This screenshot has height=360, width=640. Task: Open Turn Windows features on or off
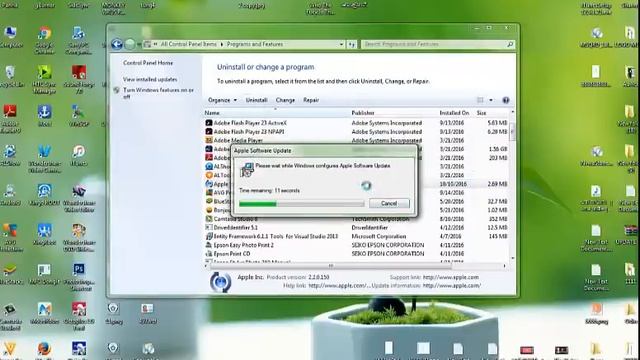pos(158,93)
